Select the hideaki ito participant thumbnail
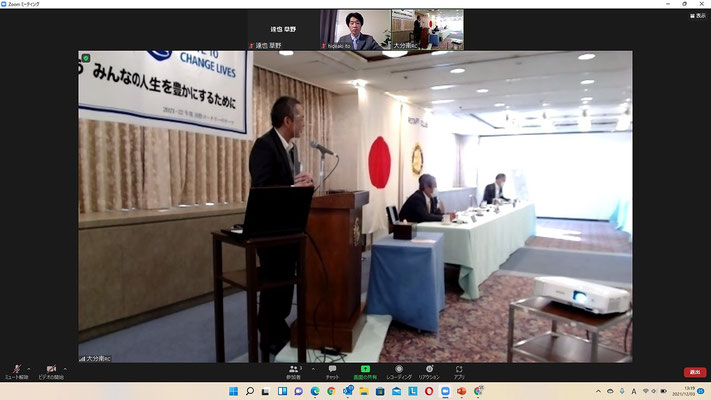The height and width of the screenshot is (400, 711). [355, 29]
